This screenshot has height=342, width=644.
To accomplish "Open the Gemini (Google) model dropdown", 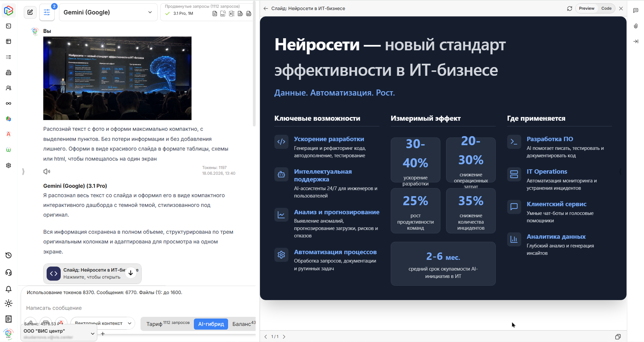I will pos(108,12).
